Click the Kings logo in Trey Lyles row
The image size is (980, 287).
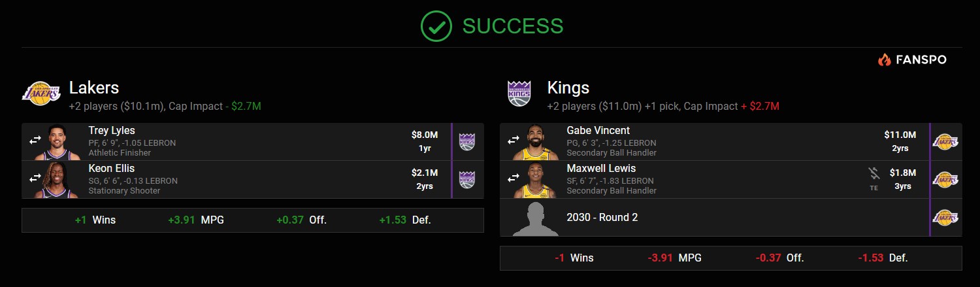tap(467, 141)
